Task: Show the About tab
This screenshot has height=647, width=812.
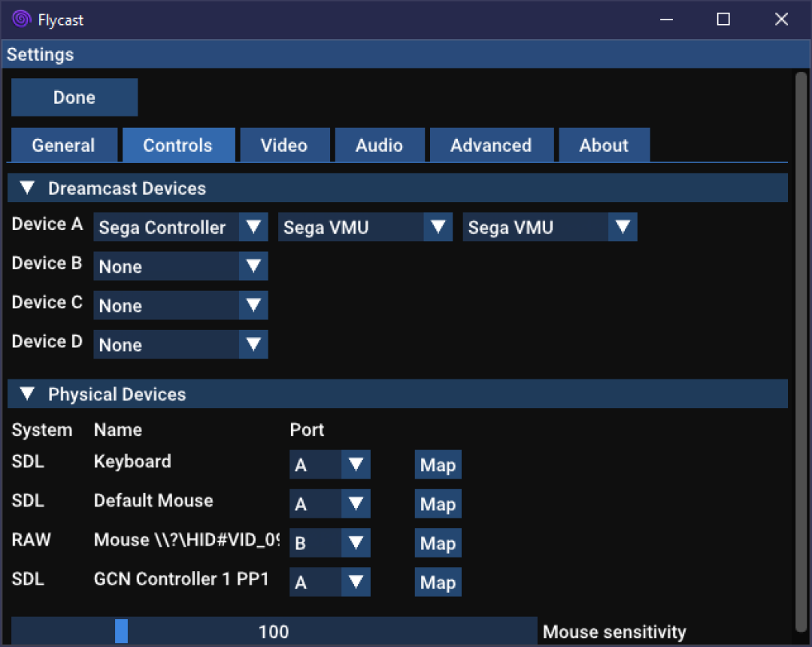Action: (604, 146)
